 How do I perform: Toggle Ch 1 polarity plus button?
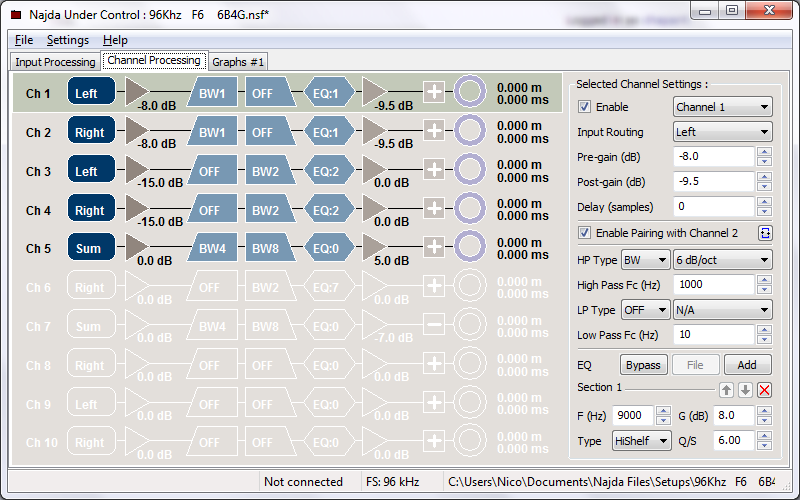tap(434, 92)
